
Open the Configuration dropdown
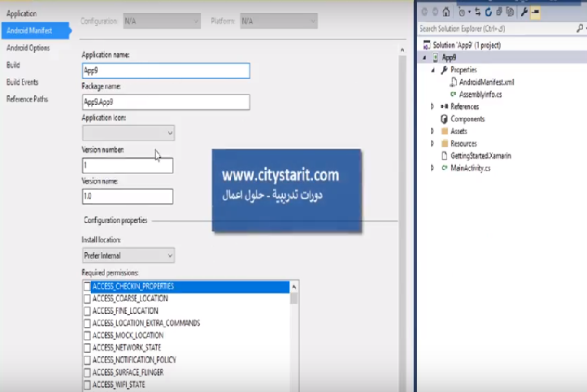pyautogui.click(x=162, y=21)
